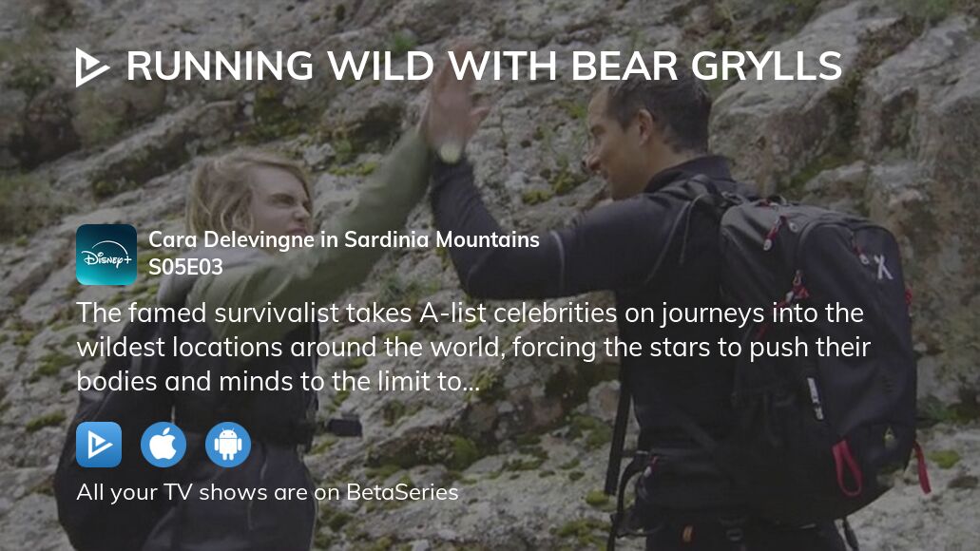This screenshot has height=551, width=980.
Task: Open the Disney+ streaming service icon
Action: (x=106, y=255)
